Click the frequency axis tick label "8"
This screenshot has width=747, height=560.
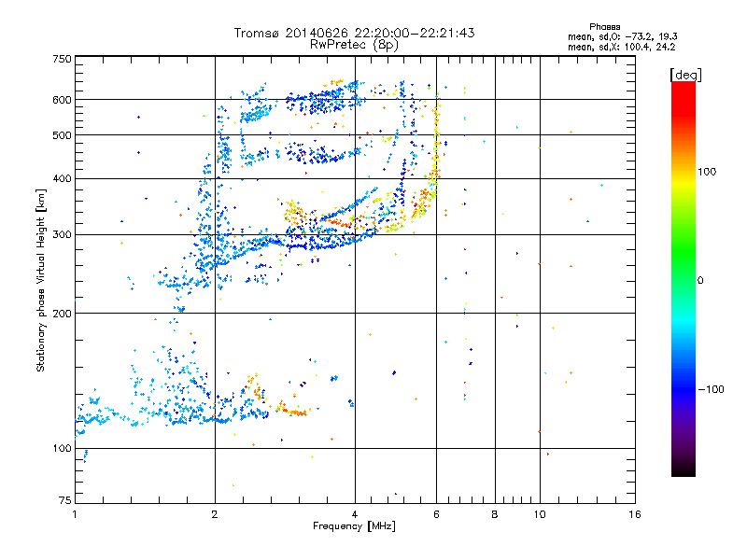[495, 514]
